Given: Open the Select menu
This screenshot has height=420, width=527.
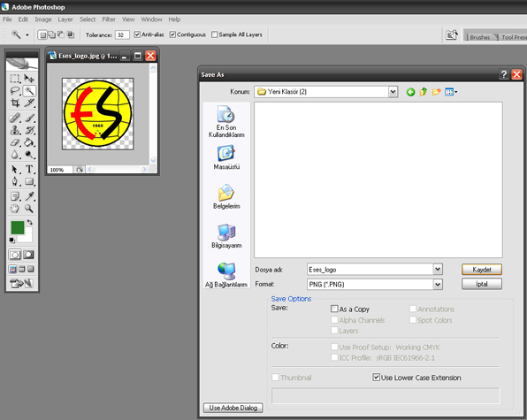Looking at the screenshot, I should point(88,19).
